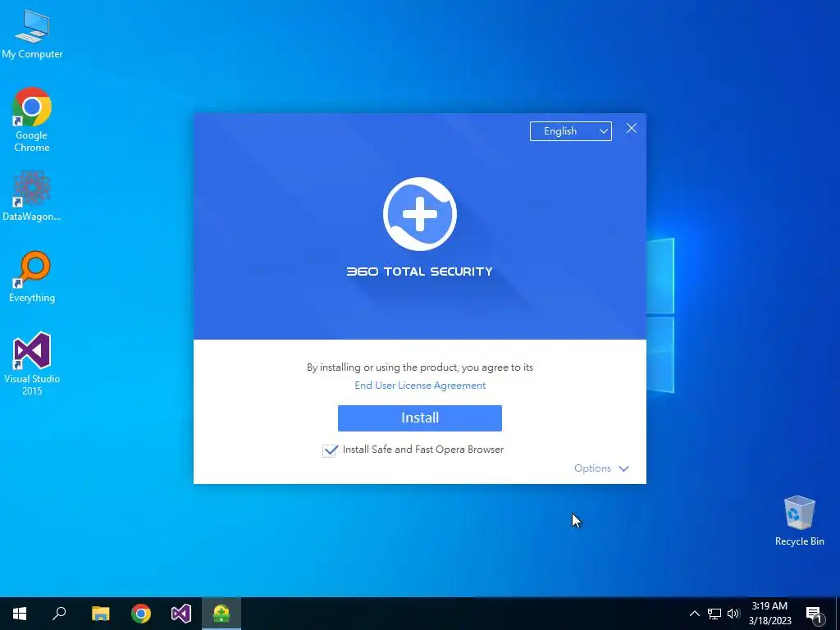The image size is (840, 630).
Task: Open My Computer desktop icon
Action: point(32,34)
